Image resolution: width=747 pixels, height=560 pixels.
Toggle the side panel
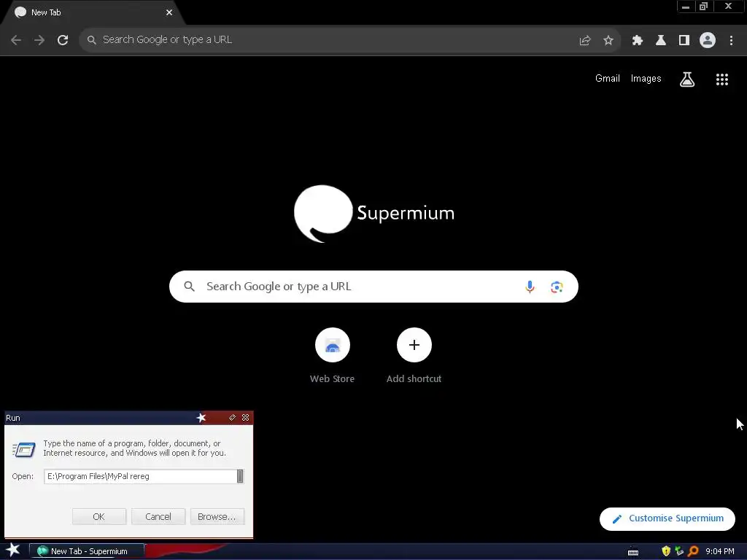[684, 40]
